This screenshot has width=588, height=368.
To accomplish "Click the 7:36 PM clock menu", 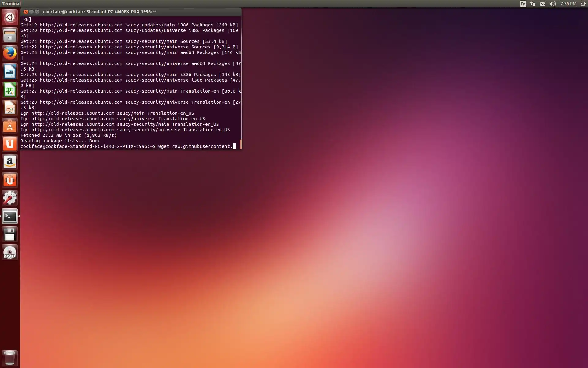I will (568, 4).
